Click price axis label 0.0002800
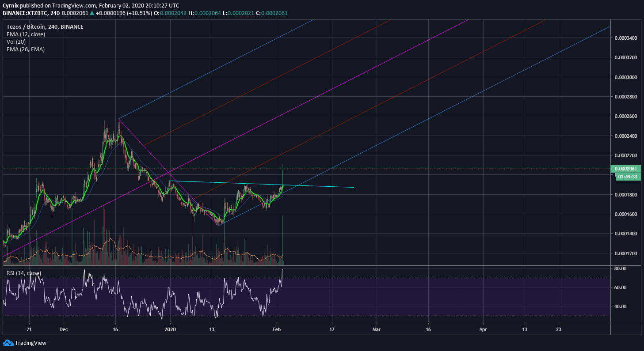 click(x=625, y=97)
